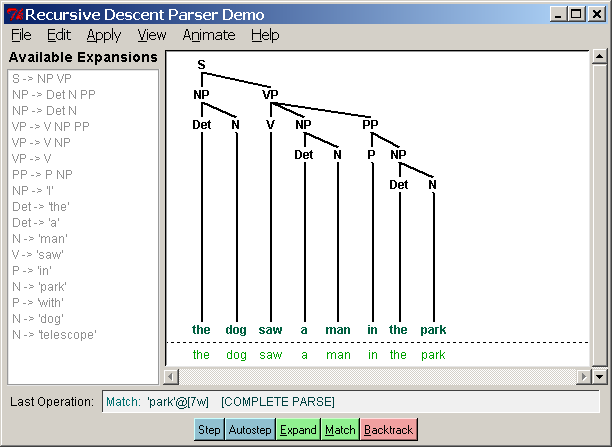612x447 pixels.
Task: Open the View menu
Action: [x=152, y=35]
